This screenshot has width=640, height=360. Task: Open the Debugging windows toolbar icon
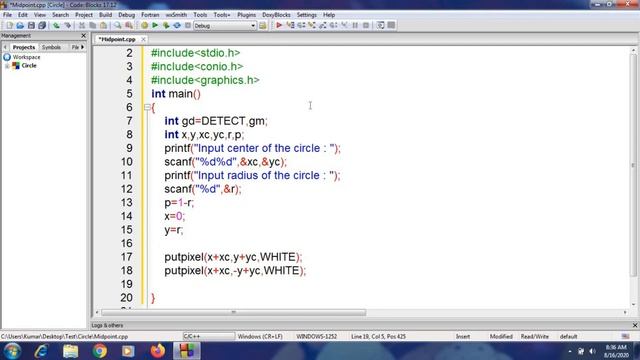[x=380, y=25]
